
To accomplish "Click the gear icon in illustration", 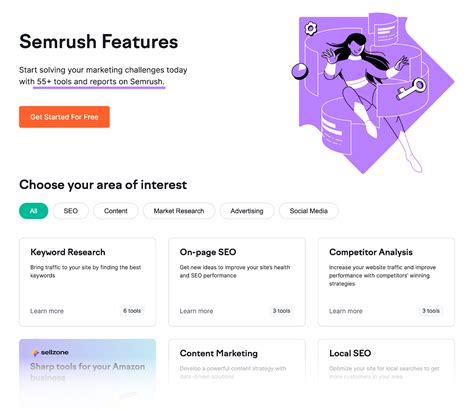I will [311, 29].
